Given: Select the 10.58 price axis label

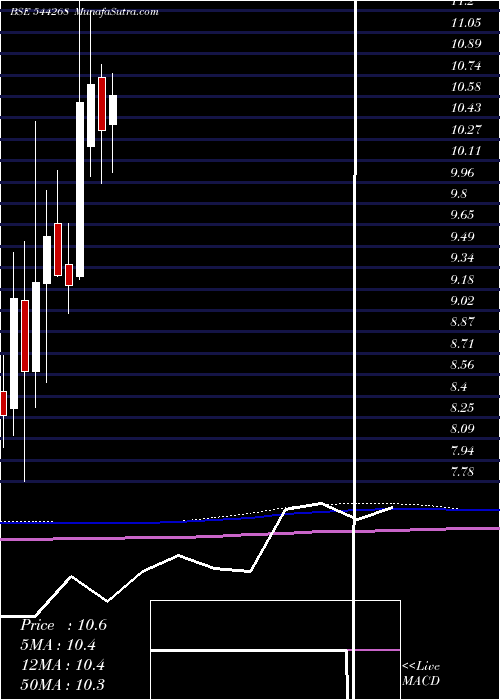Looking at the screenshot, I should pyautogui.click(x=466, y=87).
